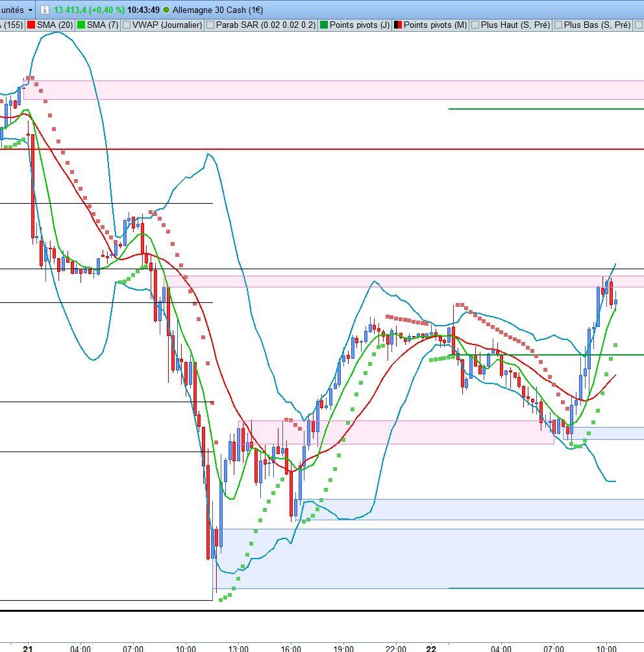The width and height of the screenshot is (644, 652).
Task: Click the green market status dot
Action: pyautogui.click(x=166, y=10)
